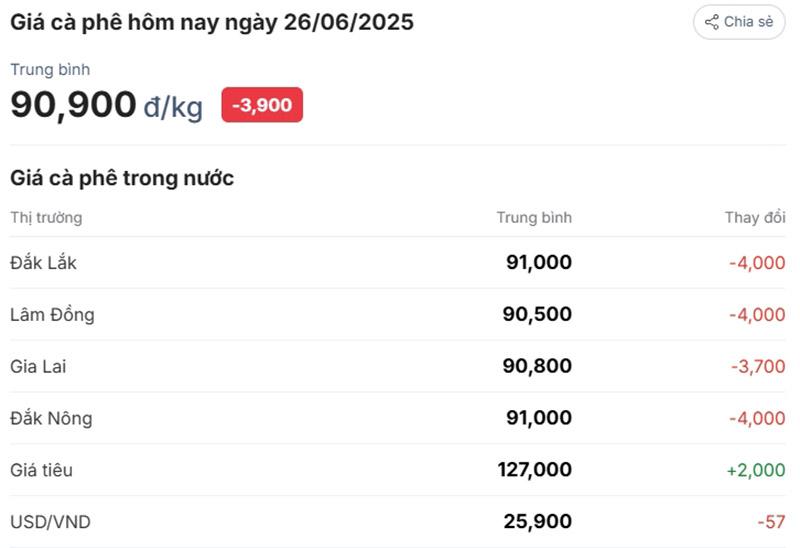The width and height of the screenshot is (800, 548).
Task: Click the -57 USD/VND change value
Action: pyautogui.click(x=771, y=522)
